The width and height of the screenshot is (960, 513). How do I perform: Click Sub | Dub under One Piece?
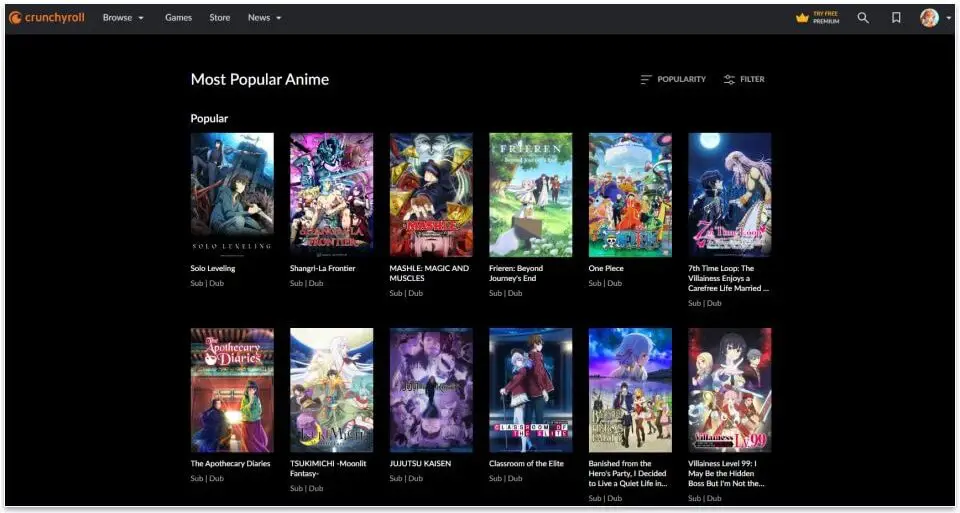coord(605,283)
